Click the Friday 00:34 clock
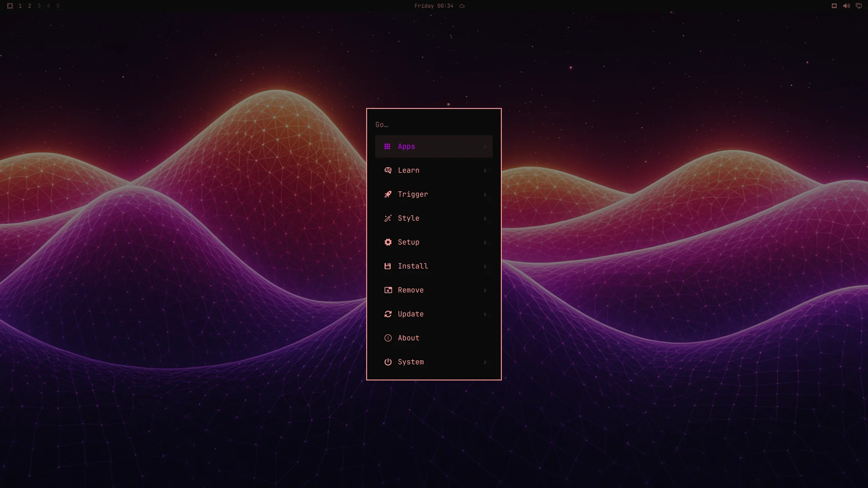Image resolution: width=868 pixels, height=488 pixels. 434,6
